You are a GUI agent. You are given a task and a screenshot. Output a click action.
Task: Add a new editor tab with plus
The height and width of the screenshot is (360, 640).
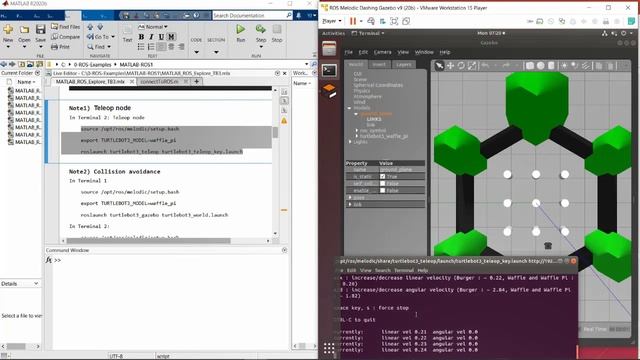pyautogui.click(x=196, y=82)
